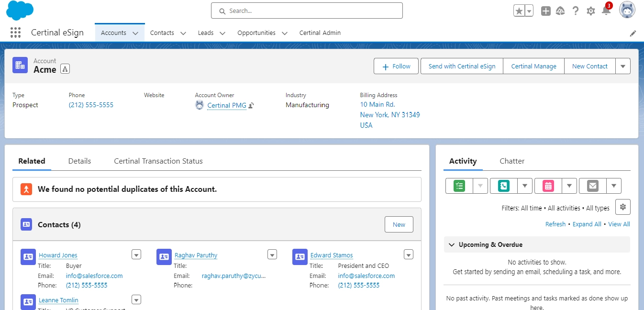Click the Favorites star icon
Image resolution: width=644 pixels, height=310 pixels.
(519, 11)
